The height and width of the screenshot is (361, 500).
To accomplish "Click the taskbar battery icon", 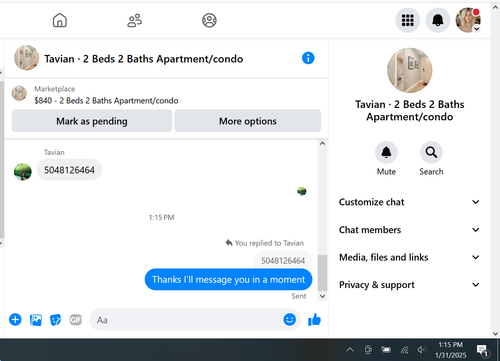I will (386, 350).
